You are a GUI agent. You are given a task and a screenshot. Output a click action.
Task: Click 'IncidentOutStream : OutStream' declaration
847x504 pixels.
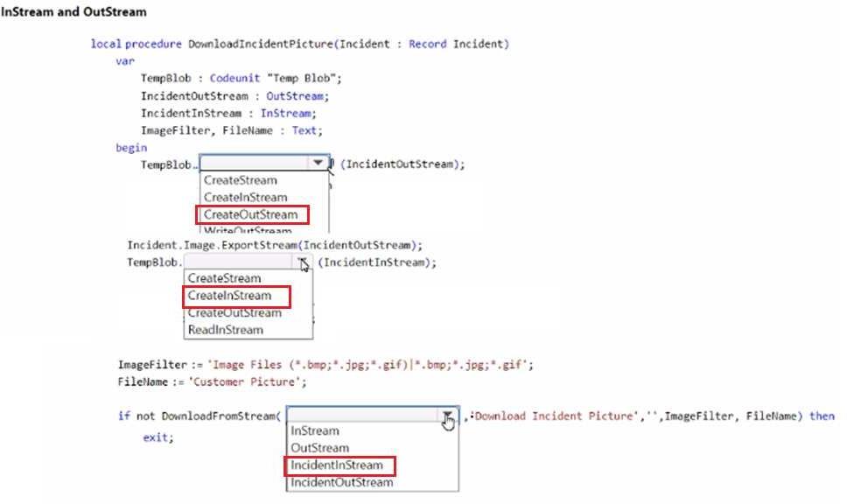[x=235, y=95]
